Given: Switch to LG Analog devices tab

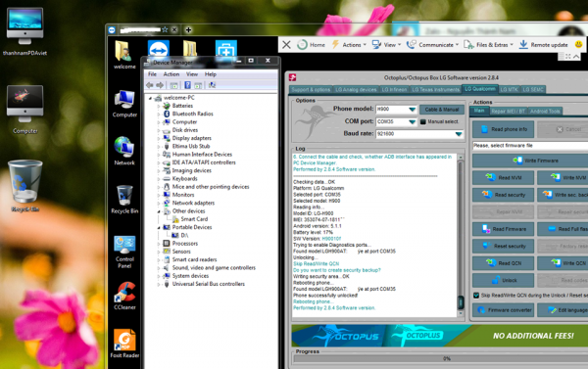Looking at the screenshot, I should (356, 89).
